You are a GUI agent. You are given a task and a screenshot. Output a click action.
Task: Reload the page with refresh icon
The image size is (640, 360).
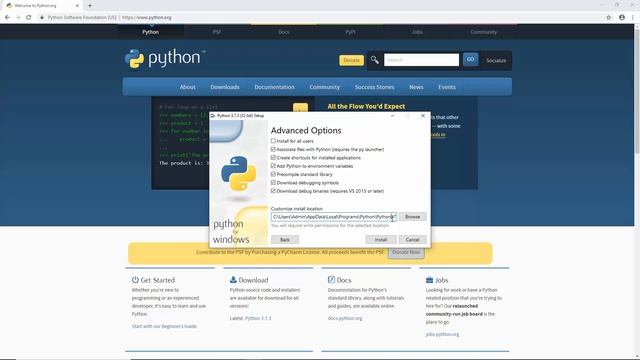(29, 18)
